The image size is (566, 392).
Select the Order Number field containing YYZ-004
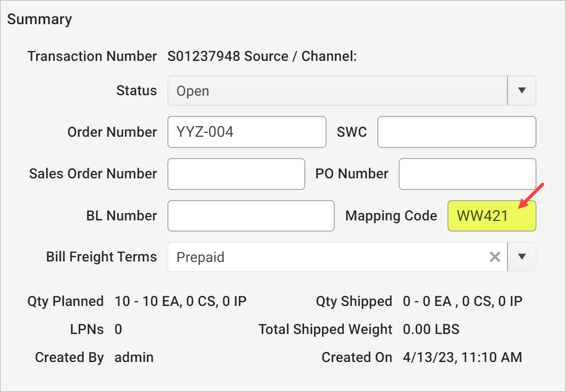[247, 131]
